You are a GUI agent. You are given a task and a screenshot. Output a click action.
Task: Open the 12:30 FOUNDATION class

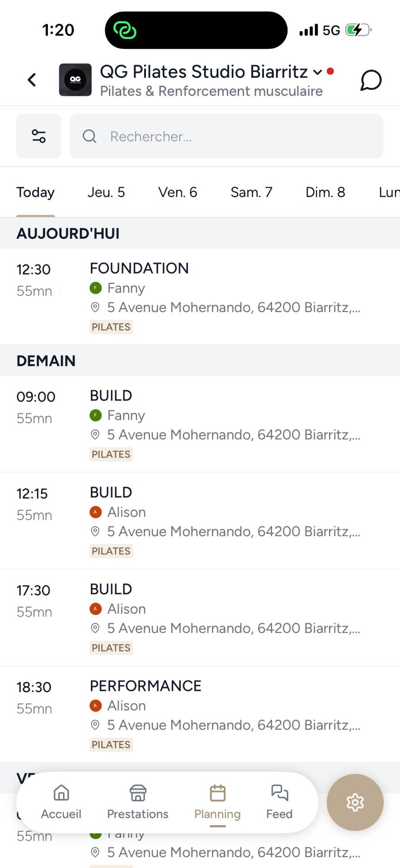click(x=200, y=296)
